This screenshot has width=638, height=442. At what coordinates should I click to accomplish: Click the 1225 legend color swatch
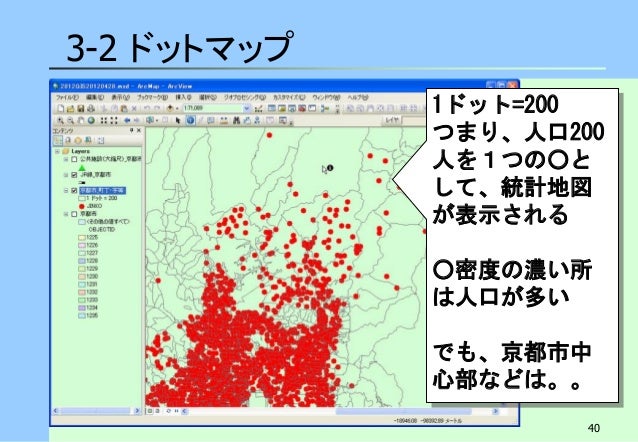tap(81, 237)
